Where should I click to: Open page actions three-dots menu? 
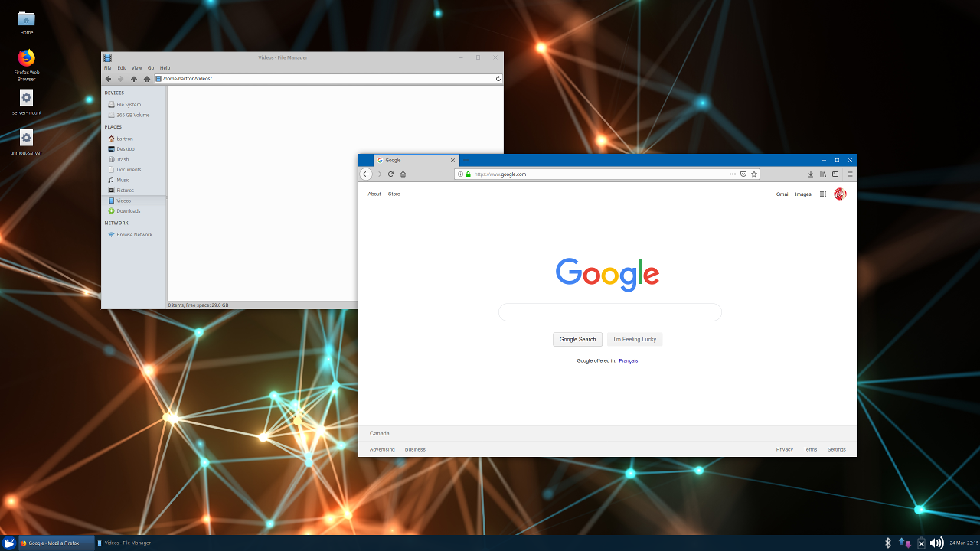733,174
